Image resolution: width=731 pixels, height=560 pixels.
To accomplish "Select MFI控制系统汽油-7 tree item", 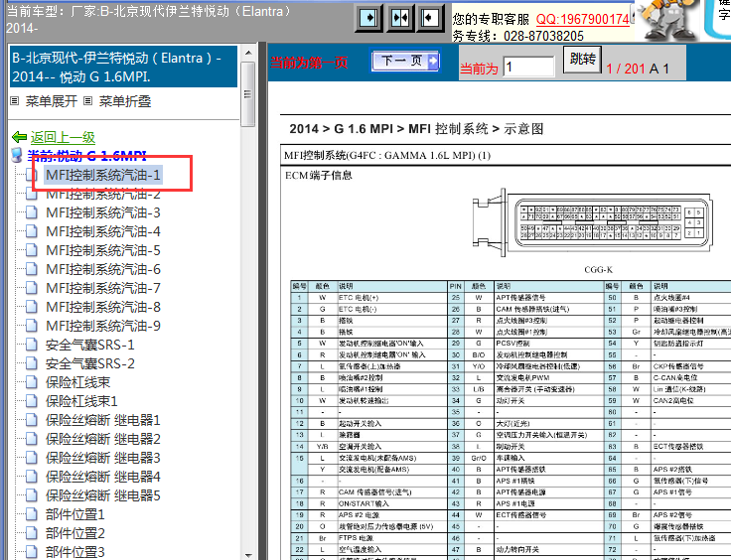I will pyautogui.click(x=103, y=288).
